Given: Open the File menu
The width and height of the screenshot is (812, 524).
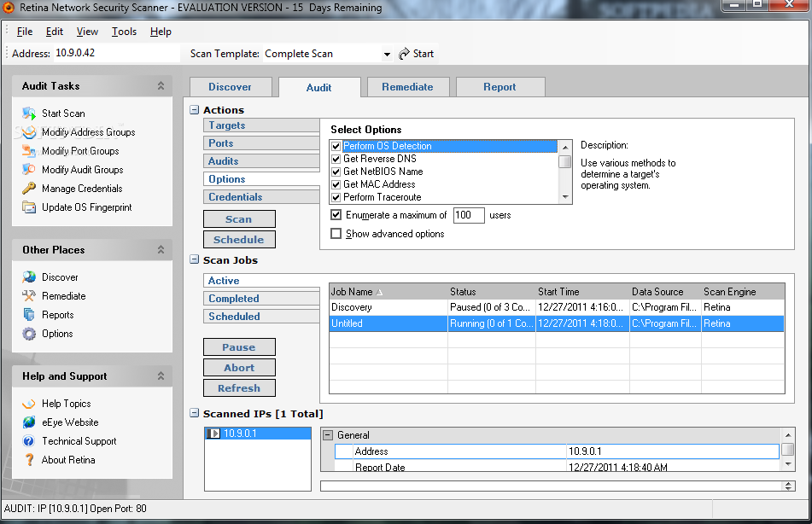Looking at the screenshot, I should pos(25,32).
